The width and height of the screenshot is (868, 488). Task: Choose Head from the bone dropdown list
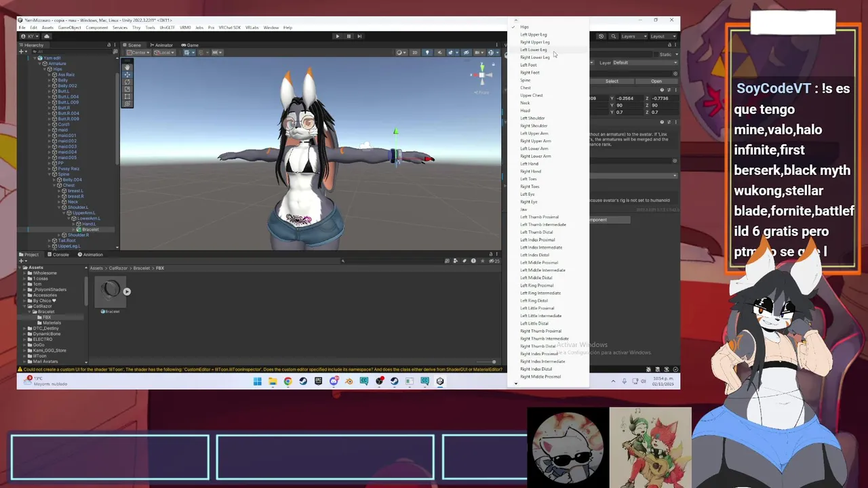tap(525, 110)
